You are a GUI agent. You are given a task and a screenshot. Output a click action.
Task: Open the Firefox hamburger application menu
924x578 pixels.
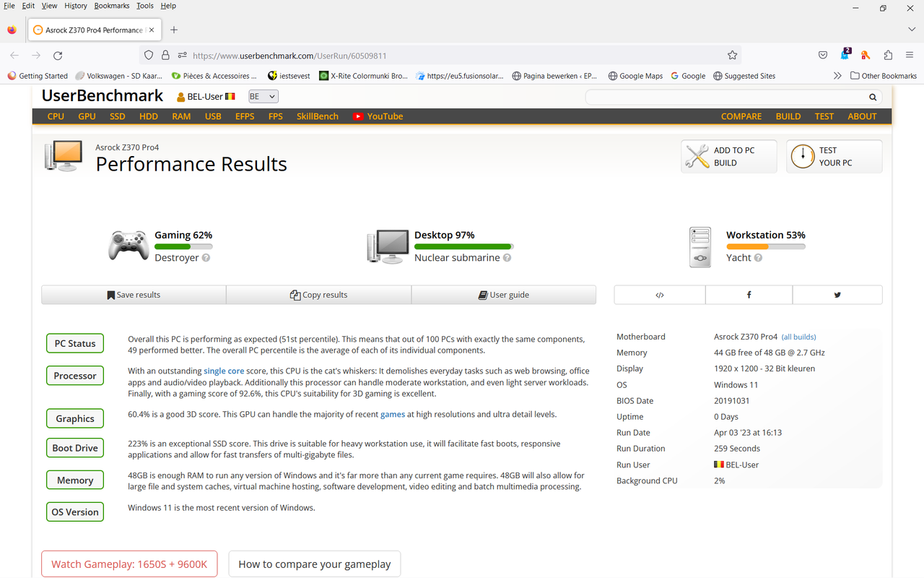(x=910, y=55)
